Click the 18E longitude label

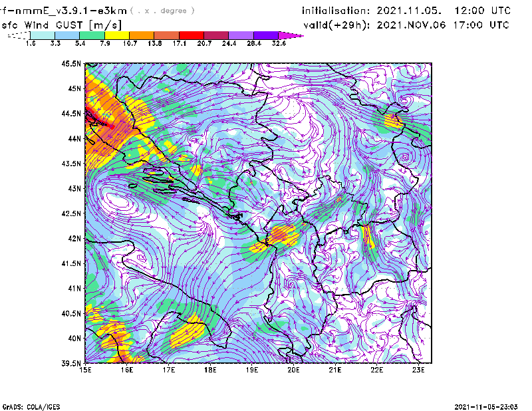click(210, 370)
